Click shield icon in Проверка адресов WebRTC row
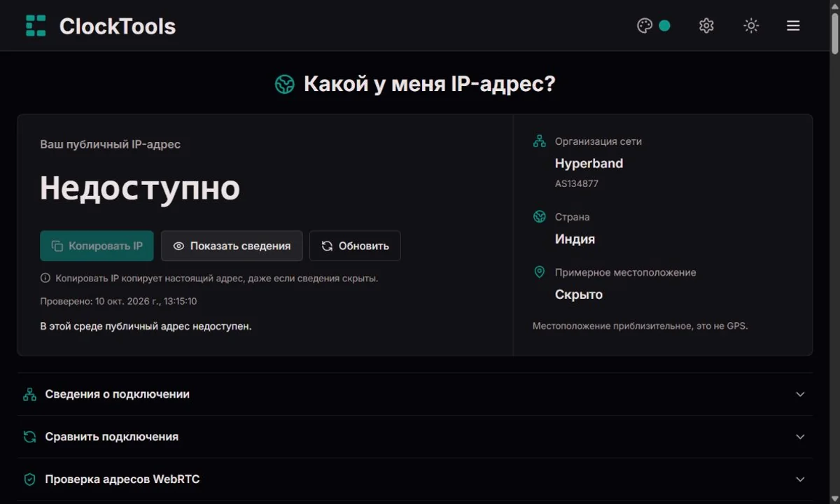The image size is (840, 504). coord(29,479)
